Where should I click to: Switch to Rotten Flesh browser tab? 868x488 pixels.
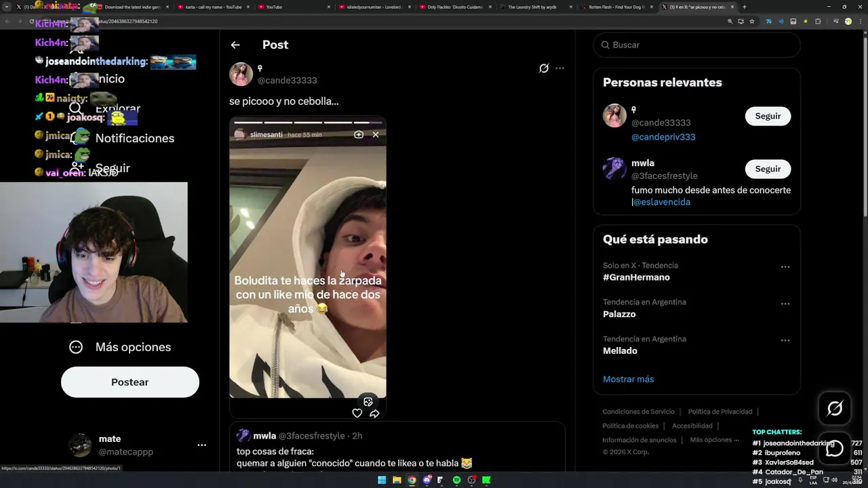click(x=616, y=7)
